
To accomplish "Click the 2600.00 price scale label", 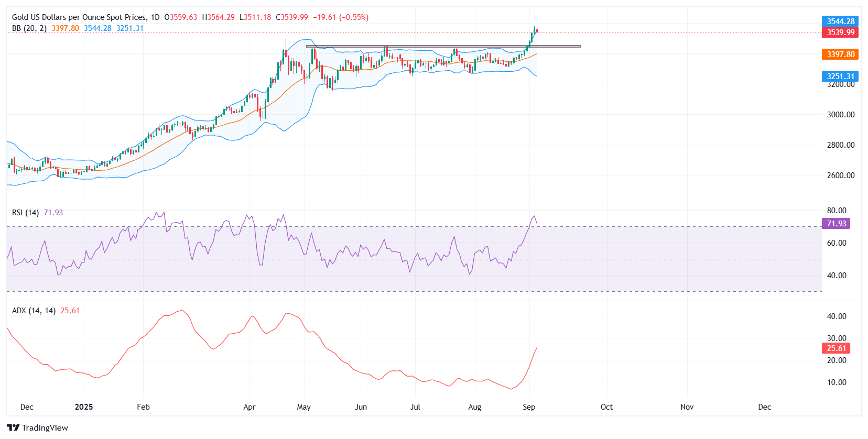I will click(x=841, y=175).
